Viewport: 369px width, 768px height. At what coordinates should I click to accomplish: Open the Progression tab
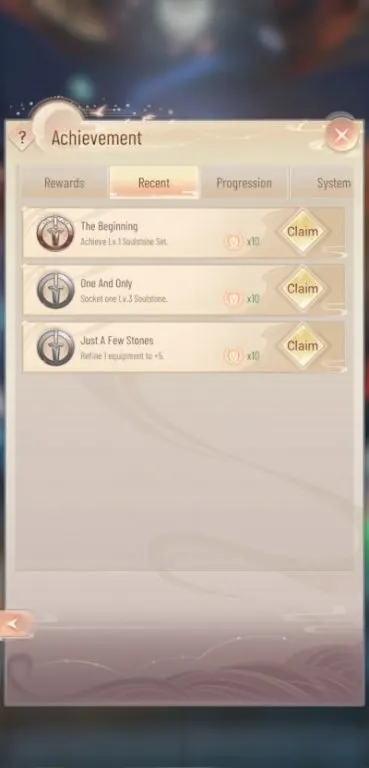(x=244, y=183)
